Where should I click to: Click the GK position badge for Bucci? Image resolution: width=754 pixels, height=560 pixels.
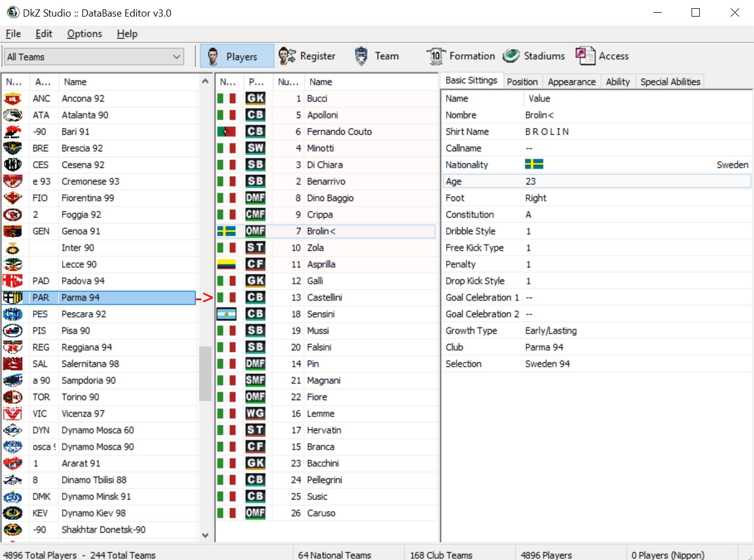pyautogui.click(x=255, y=98)
